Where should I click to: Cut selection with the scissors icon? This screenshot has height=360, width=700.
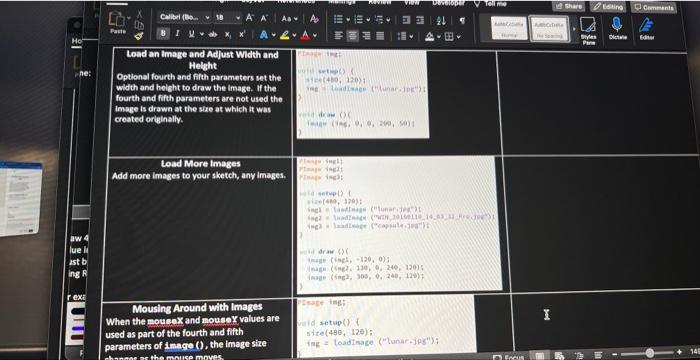tap(140, 15)
